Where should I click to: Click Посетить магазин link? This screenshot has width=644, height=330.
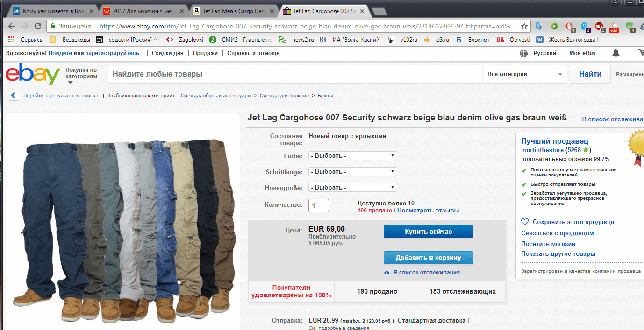click(548, 244)
